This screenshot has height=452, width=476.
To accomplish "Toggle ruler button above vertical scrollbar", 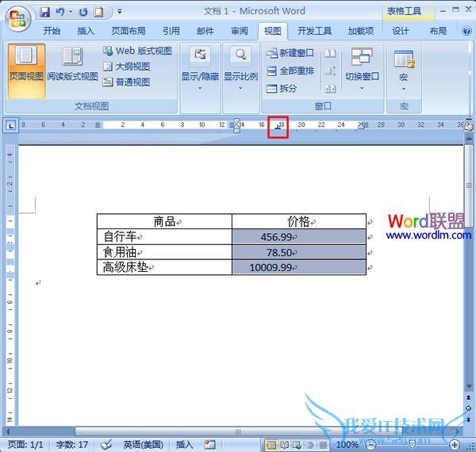I will click(468, 128).
